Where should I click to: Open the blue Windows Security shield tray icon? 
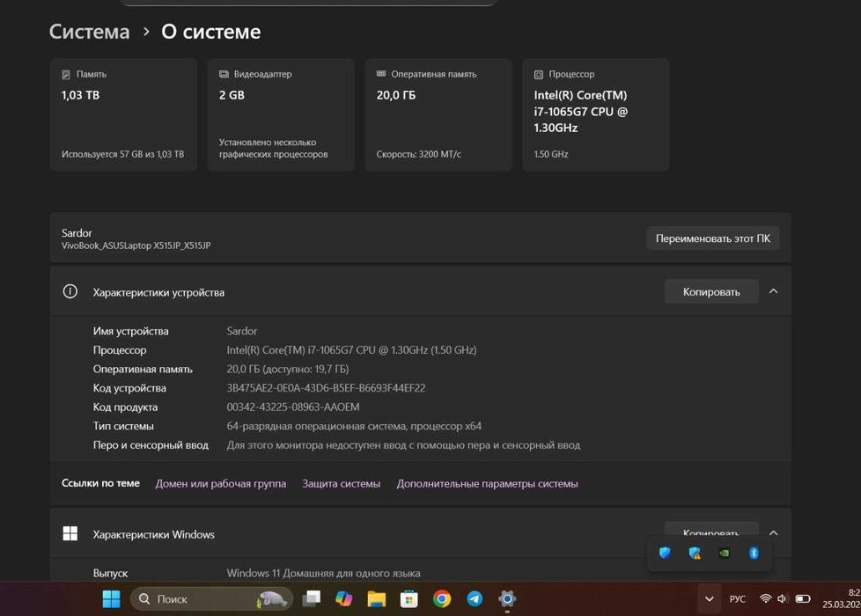[665, 553]
